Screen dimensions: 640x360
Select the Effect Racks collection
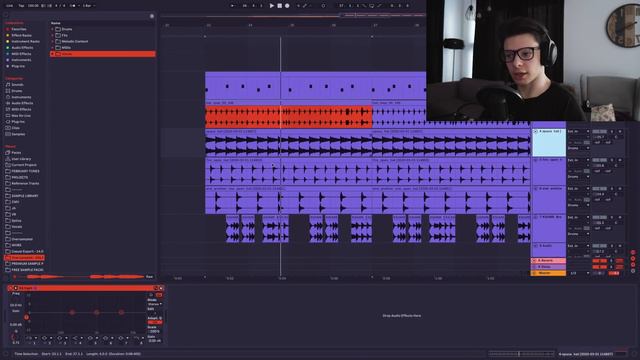click(21, 36)
